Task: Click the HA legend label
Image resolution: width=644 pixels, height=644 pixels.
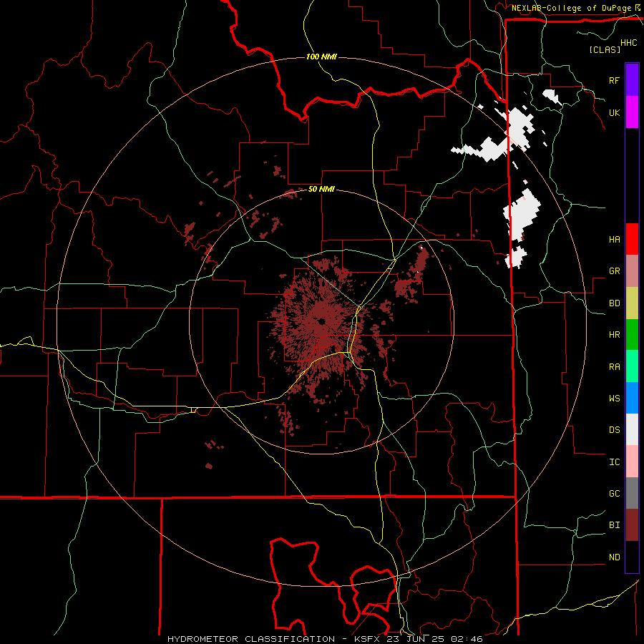Action: point(614,240)
